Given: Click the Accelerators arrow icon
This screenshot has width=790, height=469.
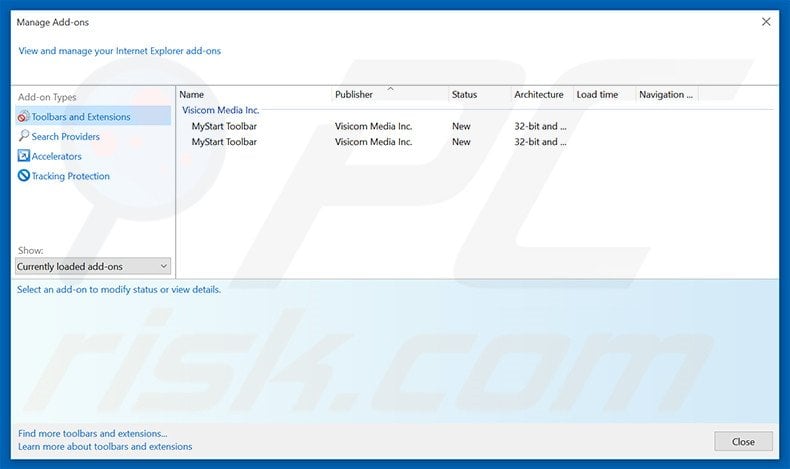Looking at the screenshot, I should pyautogui.click(x=23, y=156).
